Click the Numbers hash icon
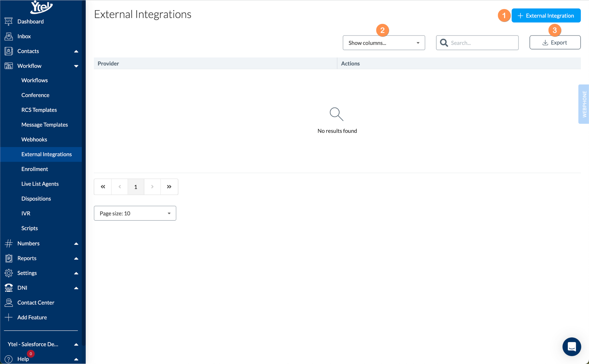This screenshot has height=364, width=589. pos(8,243)
